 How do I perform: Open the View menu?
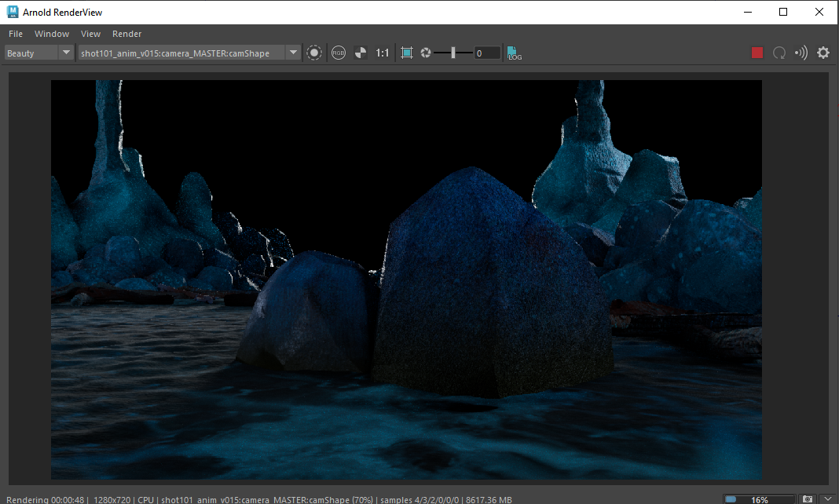[90, 34]
